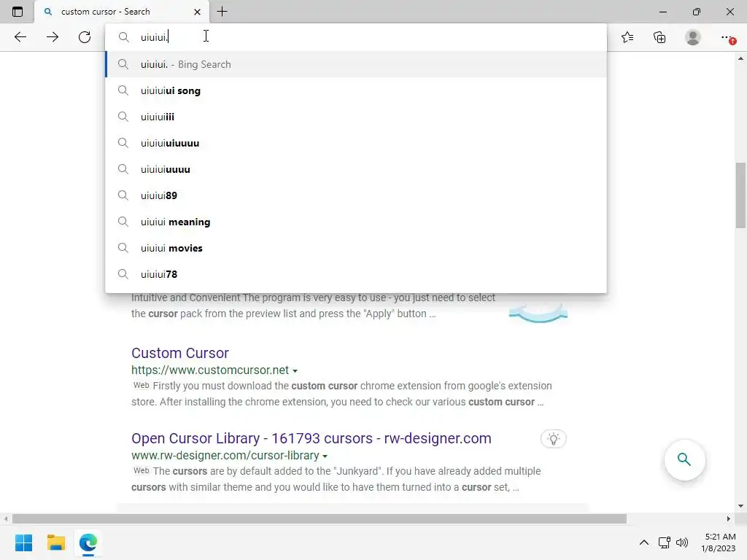The height and width of the screenshot is (560, 747).
Task: Go back to previous page
Action: click(20, 37)
